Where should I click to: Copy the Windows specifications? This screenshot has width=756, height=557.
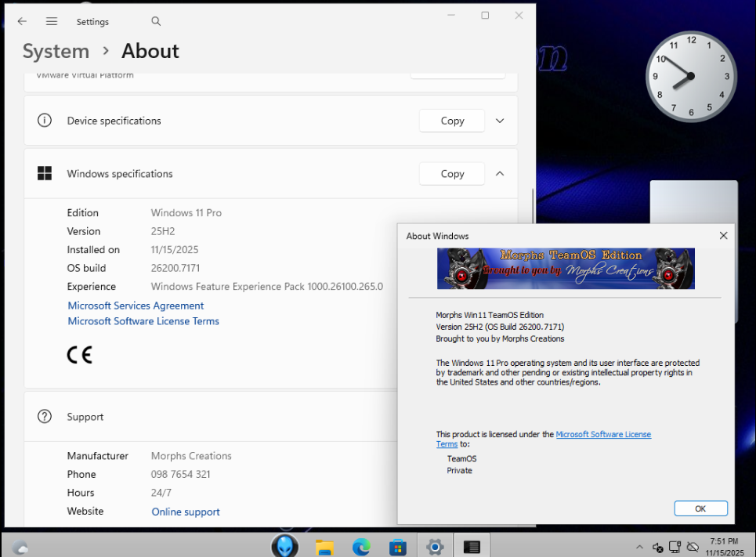pyautogui.click(x=452, y=174)
